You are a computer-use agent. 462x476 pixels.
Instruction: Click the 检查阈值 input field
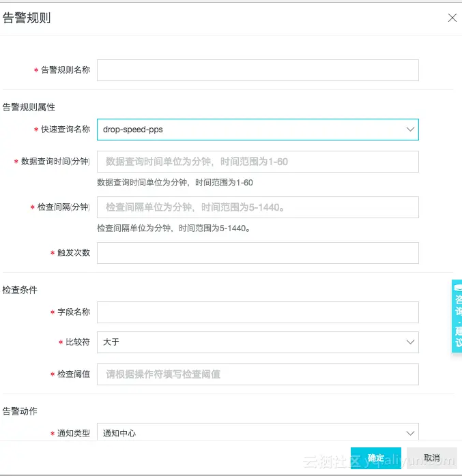coord(257,374)
